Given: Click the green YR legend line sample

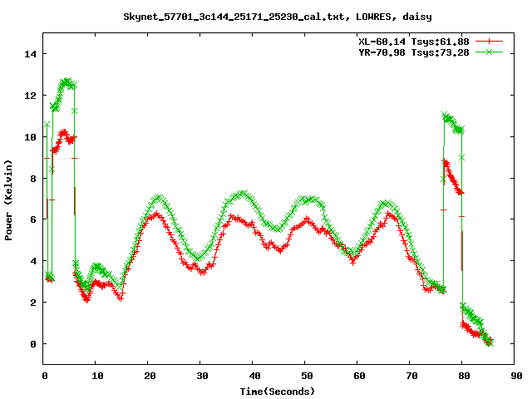Looking at the screenshot, I should pos(489,52).
